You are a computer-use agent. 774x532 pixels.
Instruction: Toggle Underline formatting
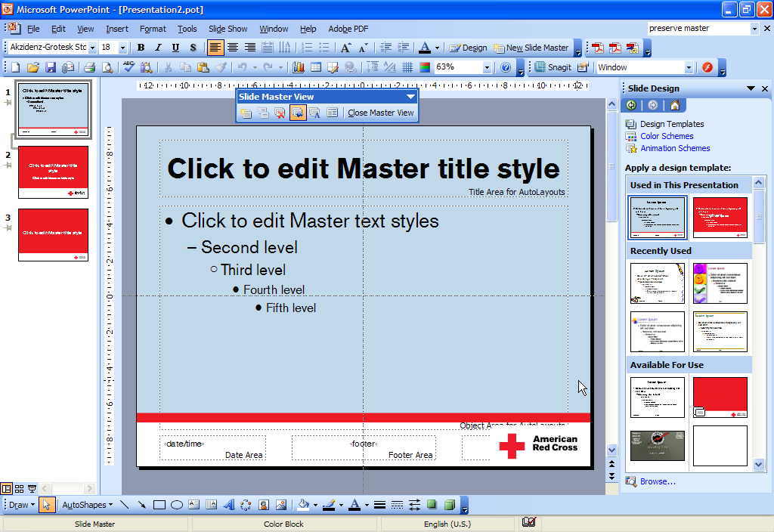175,48
